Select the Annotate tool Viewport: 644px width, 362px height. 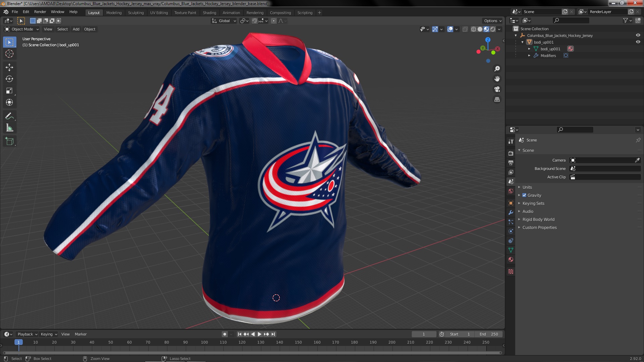9,116
